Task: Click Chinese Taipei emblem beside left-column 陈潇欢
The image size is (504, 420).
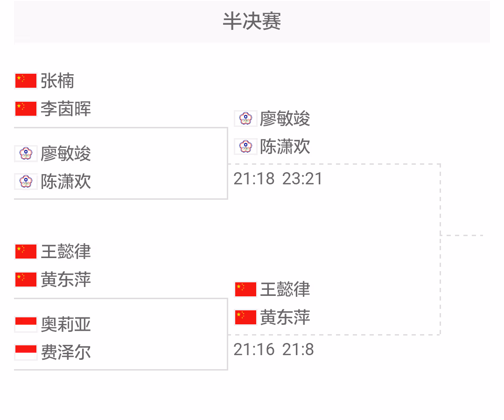Action: coord(26,182)
